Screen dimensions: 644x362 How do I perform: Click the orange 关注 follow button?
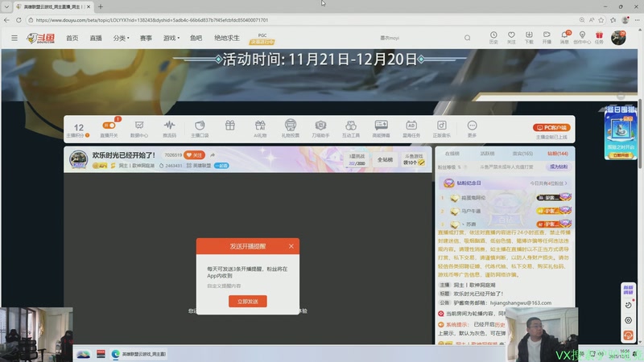(x=195, y=155)
